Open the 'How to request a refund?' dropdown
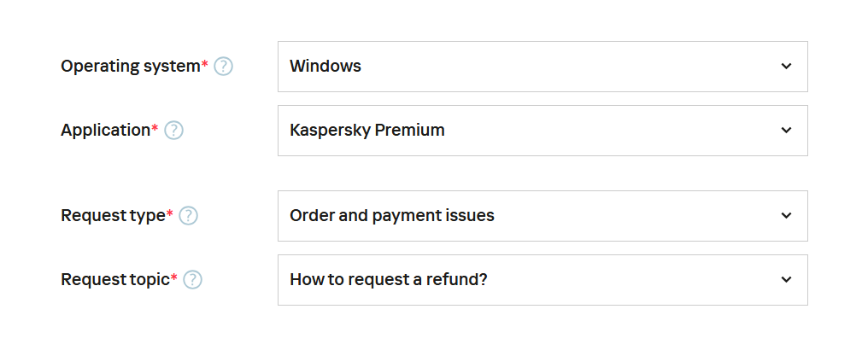 542,280
